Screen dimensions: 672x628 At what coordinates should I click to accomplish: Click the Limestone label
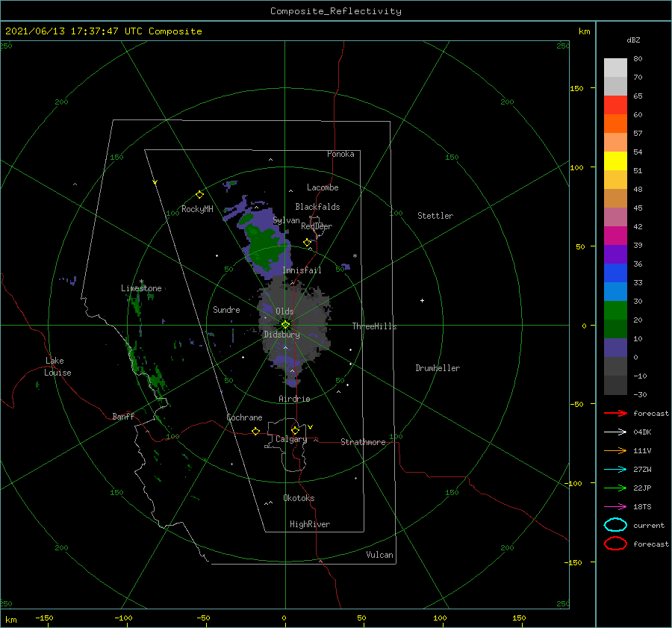[x=141, y=288]
